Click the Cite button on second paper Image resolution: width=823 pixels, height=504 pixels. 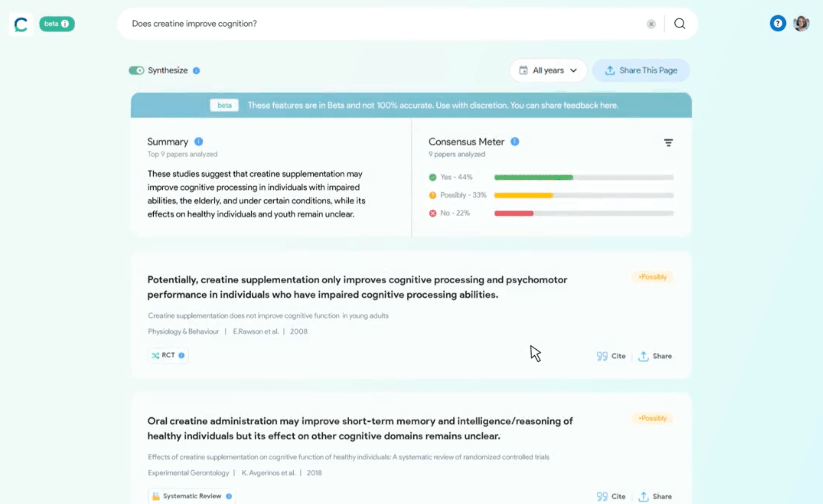[x=611, y=496]
